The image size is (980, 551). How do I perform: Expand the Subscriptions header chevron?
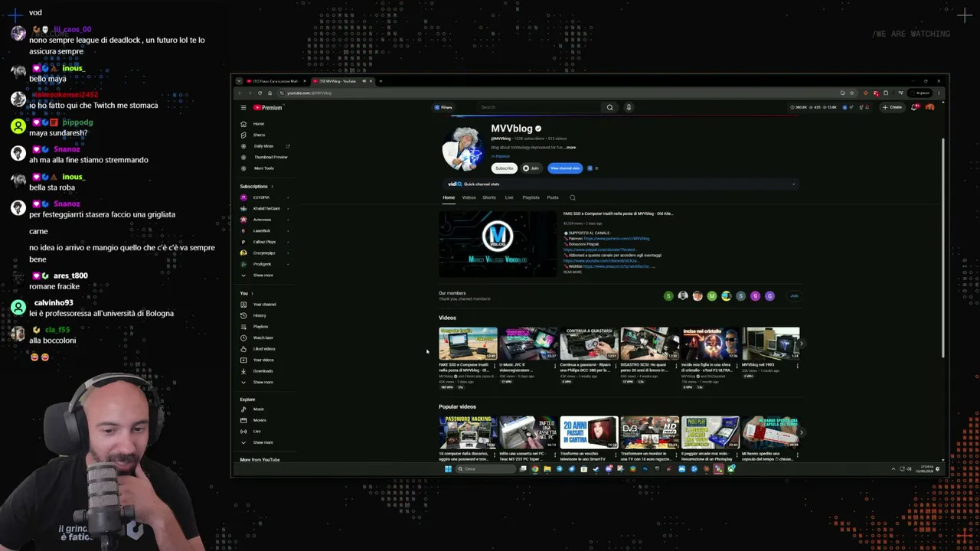click(x=271, y=186)
